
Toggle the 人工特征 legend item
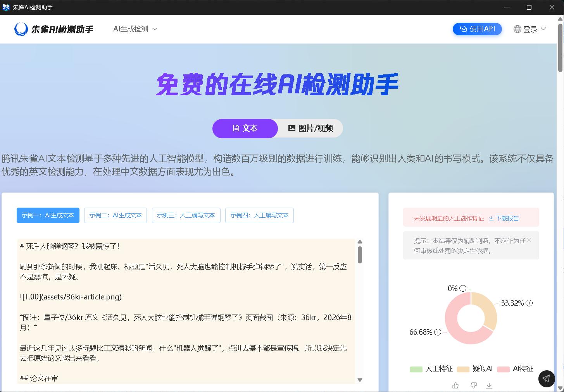431,369
